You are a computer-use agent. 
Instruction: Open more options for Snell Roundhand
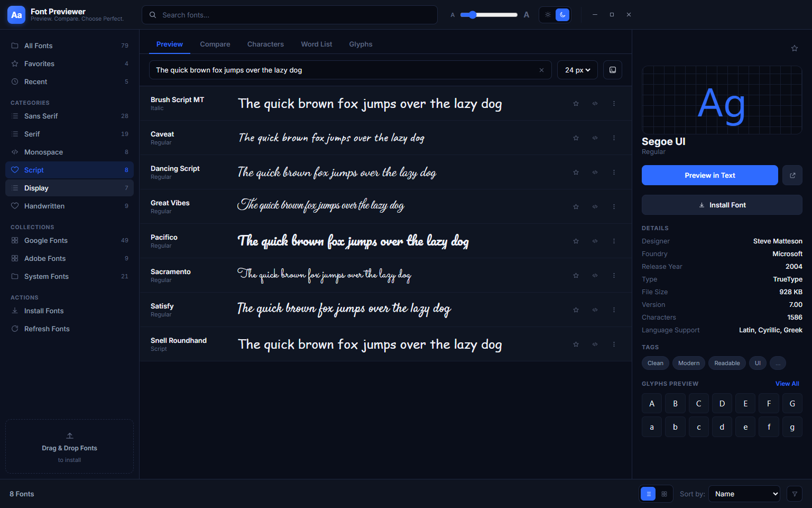click(x=614, y=344)
